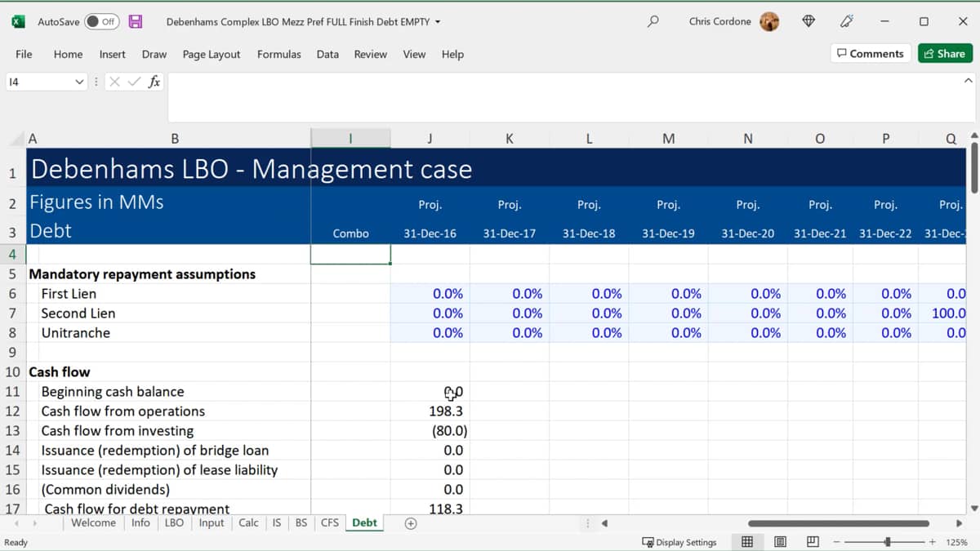Open Display Settings in status bar
The width and height of the screenshot is (980, 551).
tap(679, 542)
